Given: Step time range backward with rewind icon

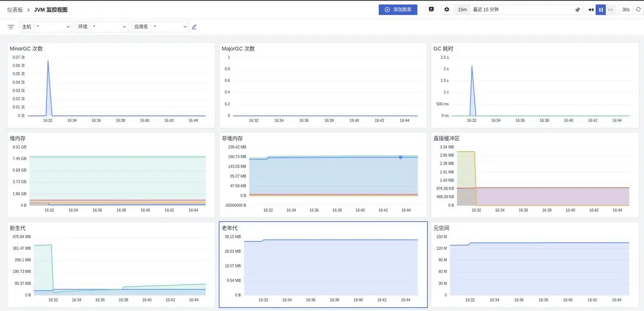Looking at the screenshot, I should coord(591,10).
